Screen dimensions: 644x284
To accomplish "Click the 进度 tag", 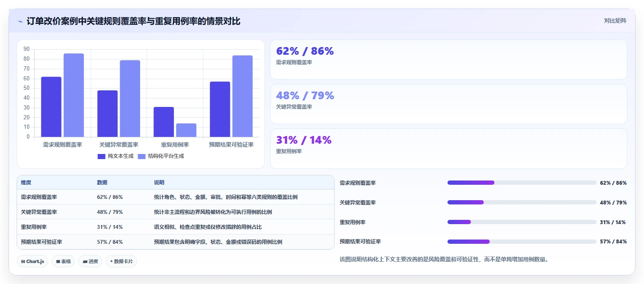I will coord(90,261).
